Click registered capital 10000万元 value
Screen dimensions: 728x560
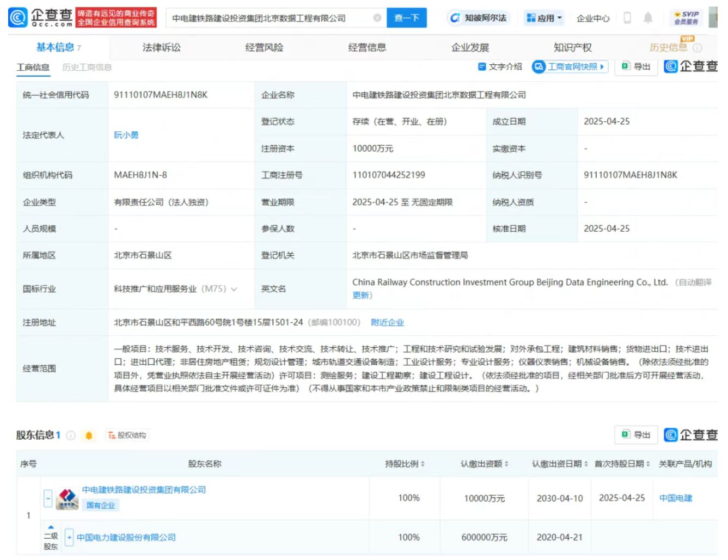pyautogui.click(x=372, y=148)
